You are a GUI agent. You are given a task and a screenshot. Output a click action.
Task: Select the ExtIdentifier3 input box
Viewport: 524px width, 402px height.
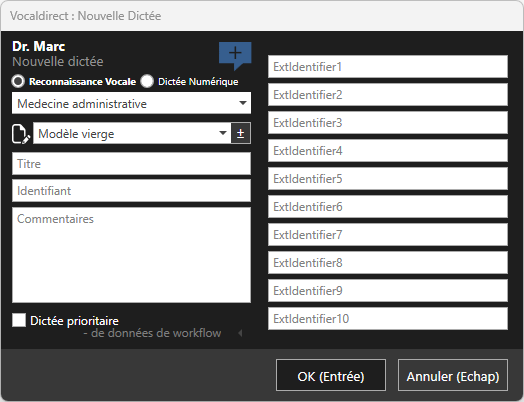coord(388,123)
